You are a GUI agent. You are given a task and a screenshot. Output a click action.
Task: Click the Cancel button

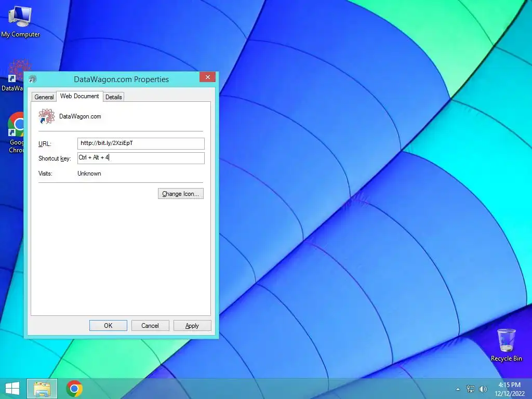150,326
